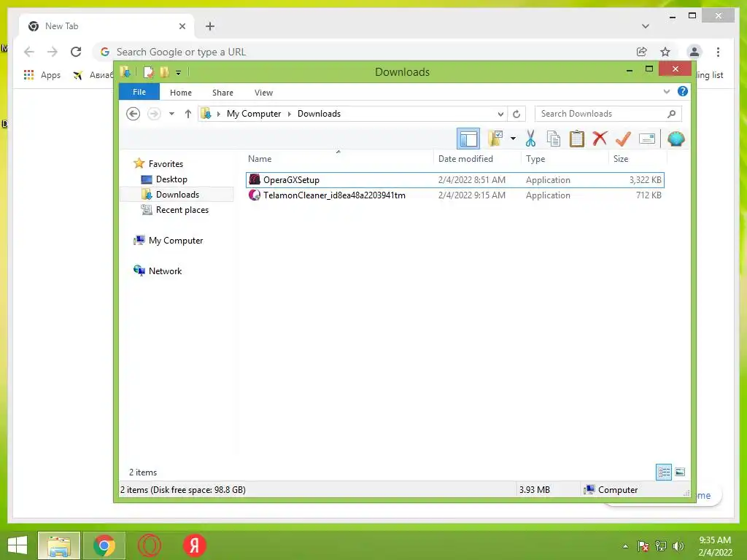Click Downloads in the address path

(319, 114)
